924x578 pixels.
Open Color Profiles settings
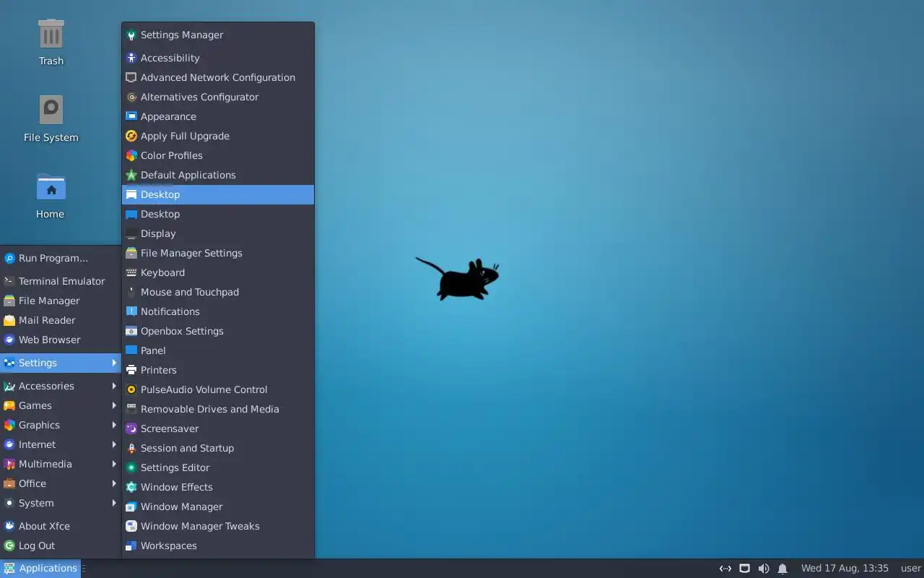[218, 155]
